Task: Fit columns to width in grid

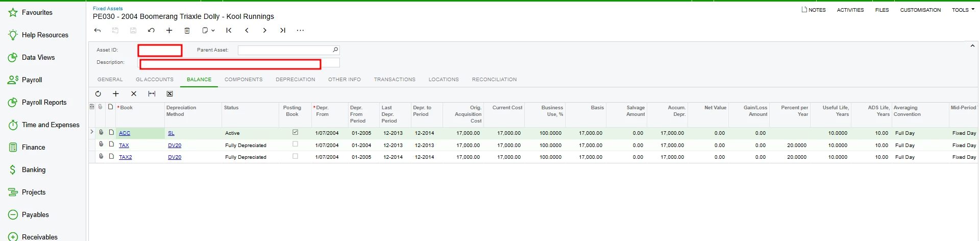Action: click(152, 94)
